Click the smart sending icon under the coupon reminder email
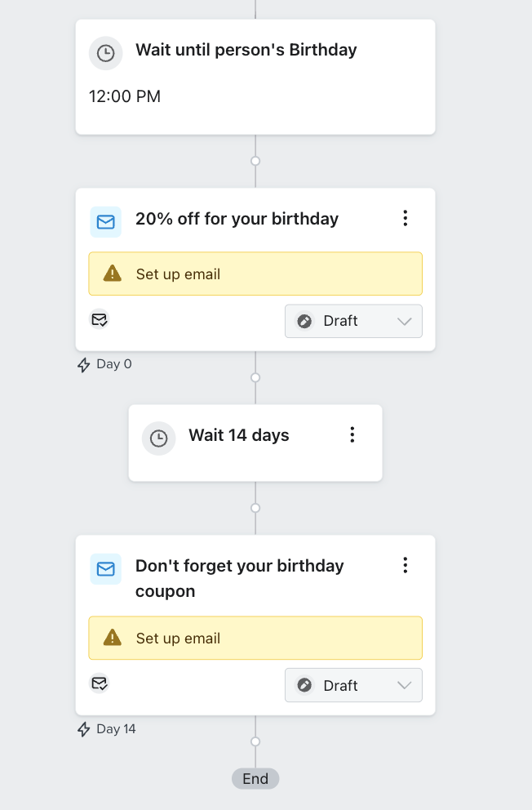Screen dimensions: 532x810 pos(100,683)
